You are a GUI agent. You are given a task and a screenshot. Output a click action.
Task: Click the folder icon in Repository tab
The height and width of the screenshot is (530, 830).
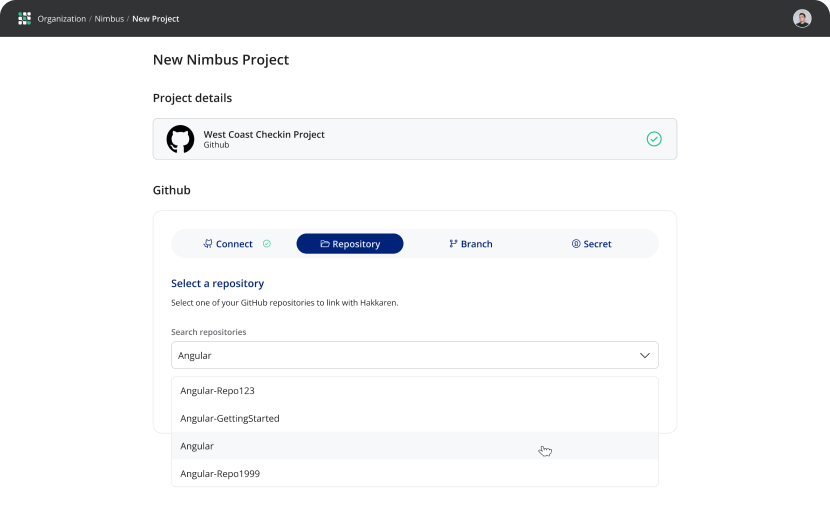[x=325, y=244]
